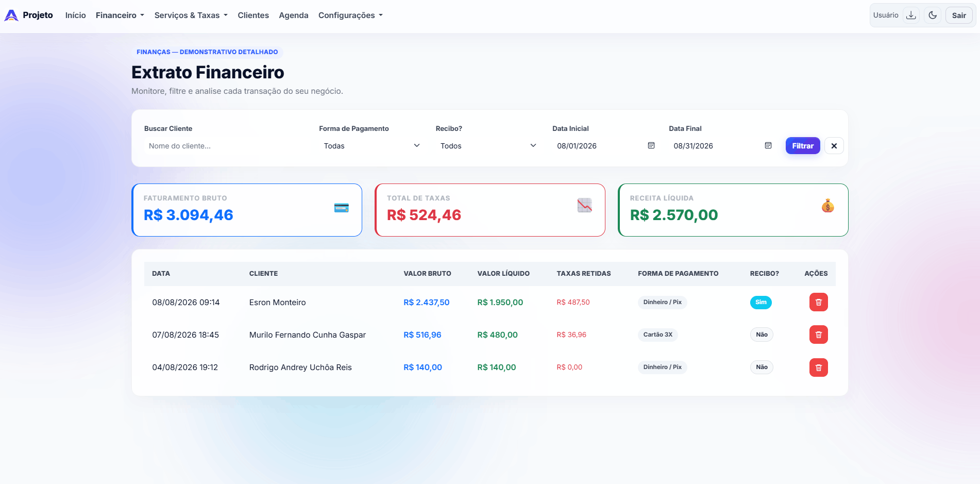
Task: Click the R$ 524,46 total fees value
Action: click(x=424, y=215)
